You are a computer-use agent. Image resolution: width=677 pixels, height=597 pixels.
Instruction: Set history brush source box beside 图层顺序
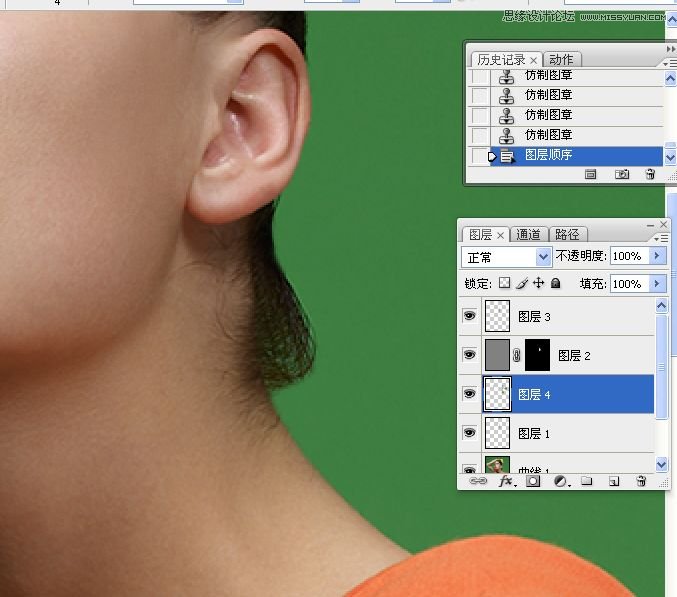tap(480, 155)
